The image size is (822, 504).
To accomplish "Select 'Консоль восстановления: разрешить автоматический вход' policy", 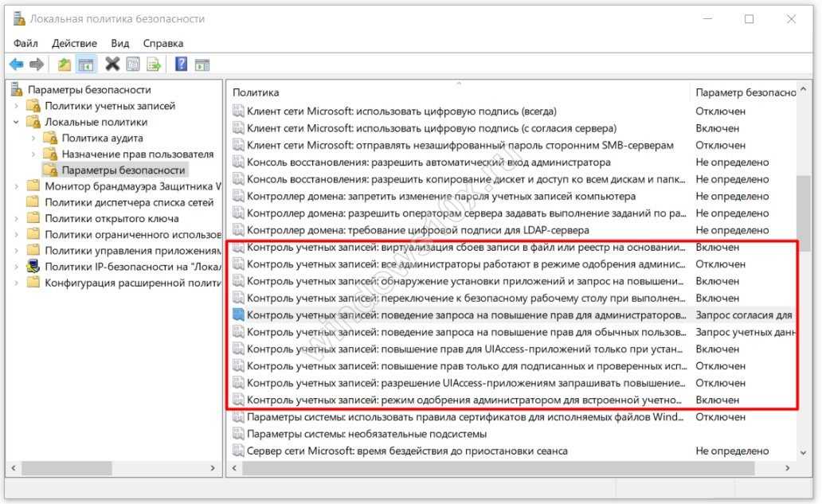I will pos(429,162).
